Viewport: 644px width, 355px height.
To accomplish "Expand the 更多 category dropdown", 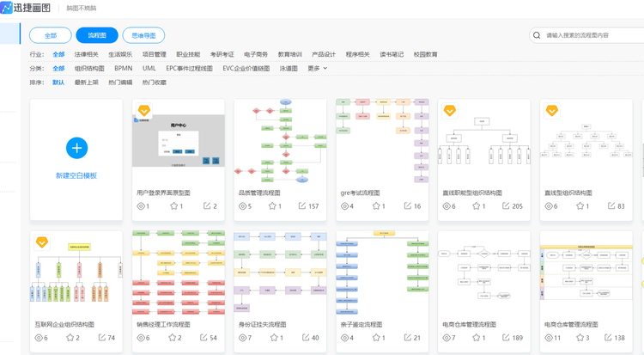I will 318,68.
